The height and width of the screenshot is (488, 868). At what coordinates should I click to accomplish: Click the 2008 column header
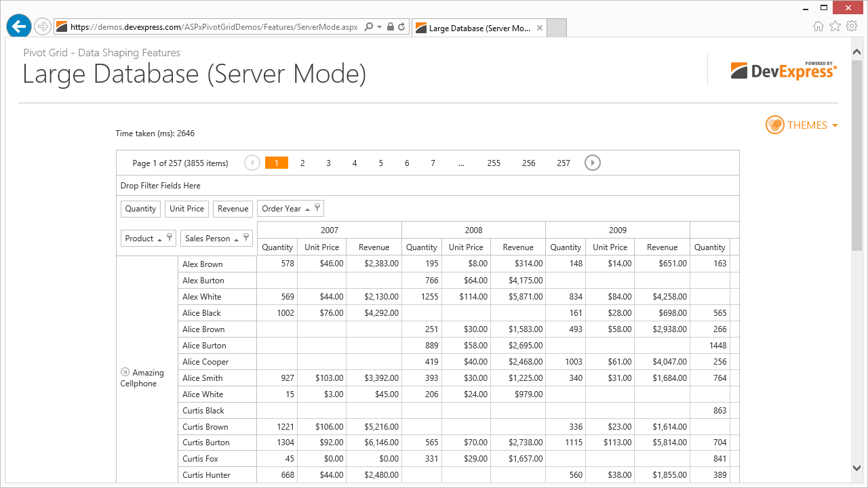click(473, 230)
